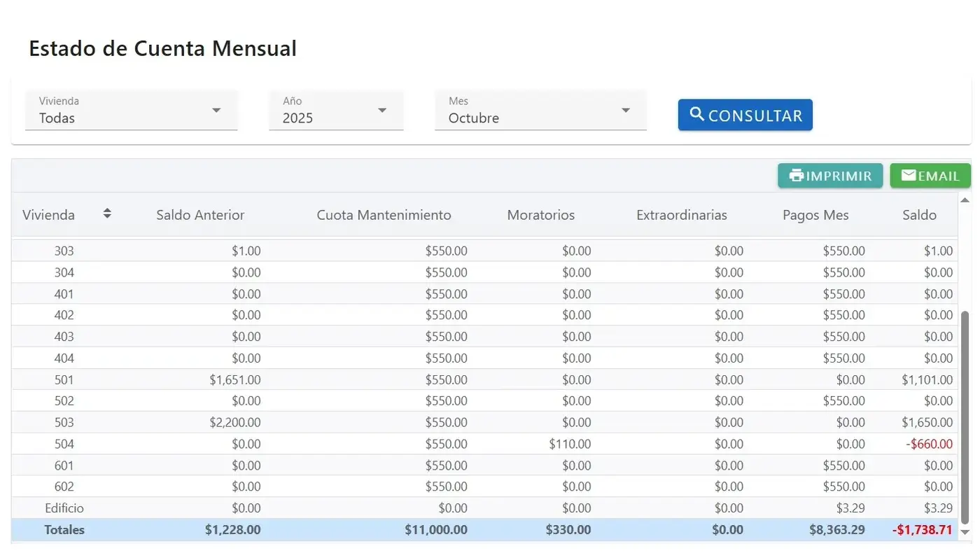980x560 pixels.
Task: Click the magnifier icon in Consultar button
Action: [696, 115]
